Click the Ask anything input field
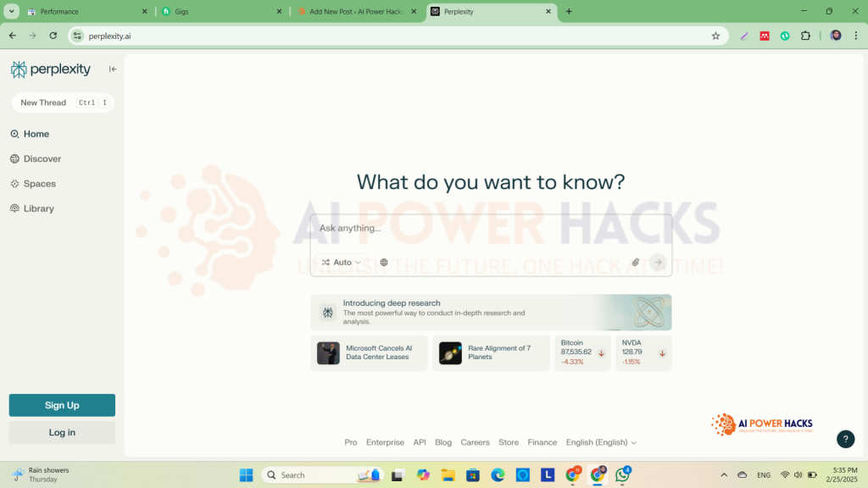The height and width of the screenshot is (488, 868). (x=490, y=229)
